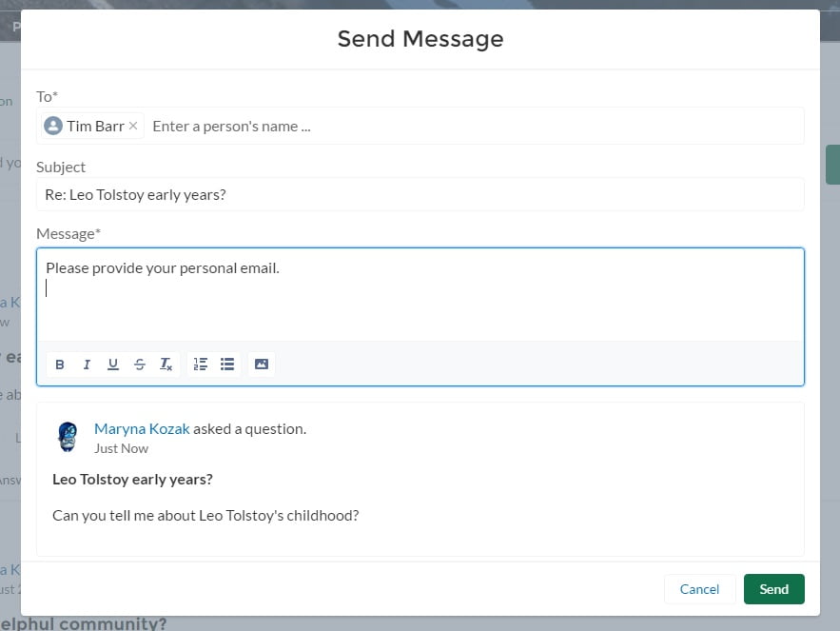
Task: Click the 'Just Now' timestamp
Action: tap(121, 448)
